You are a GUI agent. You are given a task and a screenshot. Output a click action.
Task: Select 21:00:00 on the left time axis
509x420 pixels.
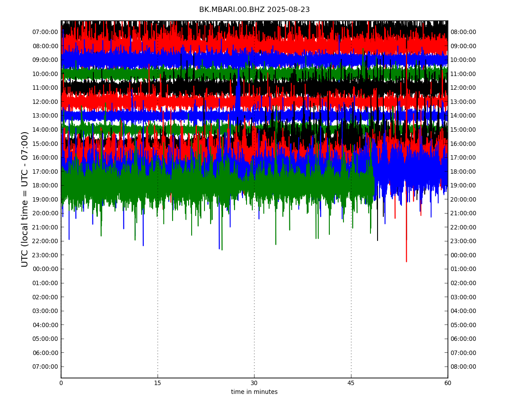[46, 227]
